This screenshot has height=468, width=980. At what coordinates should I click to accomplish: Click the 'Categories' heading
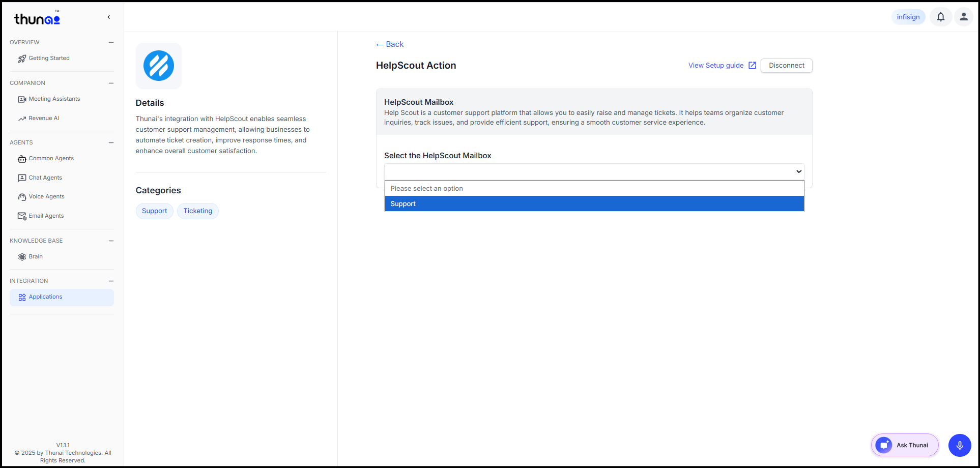pyautogui.click(x=158, y=191)
